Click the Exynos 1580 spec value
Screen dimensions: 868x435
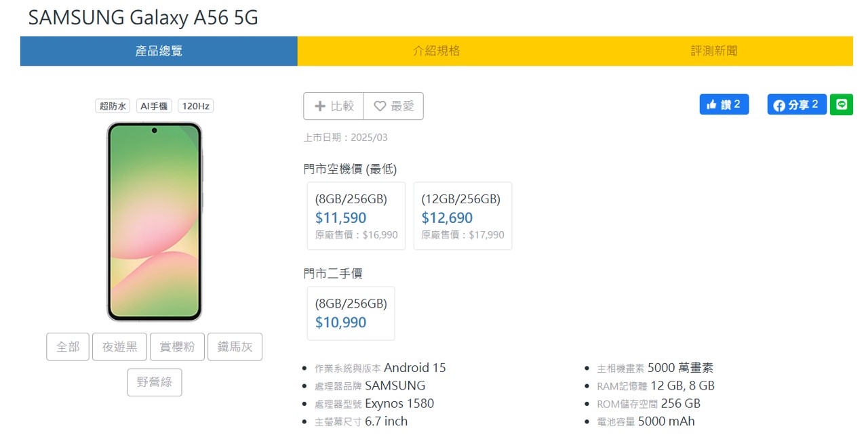click(399, 404)
